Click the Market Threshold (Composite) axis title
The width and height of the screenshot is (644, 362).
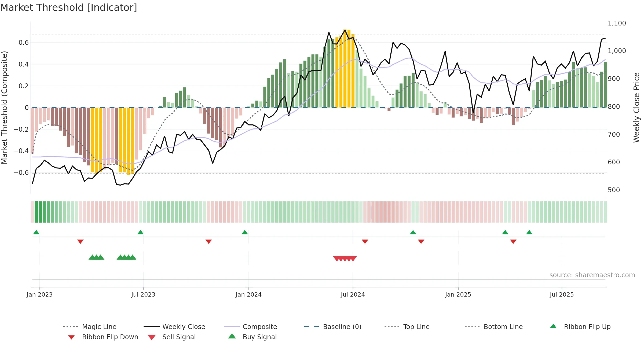coord(4,107)
